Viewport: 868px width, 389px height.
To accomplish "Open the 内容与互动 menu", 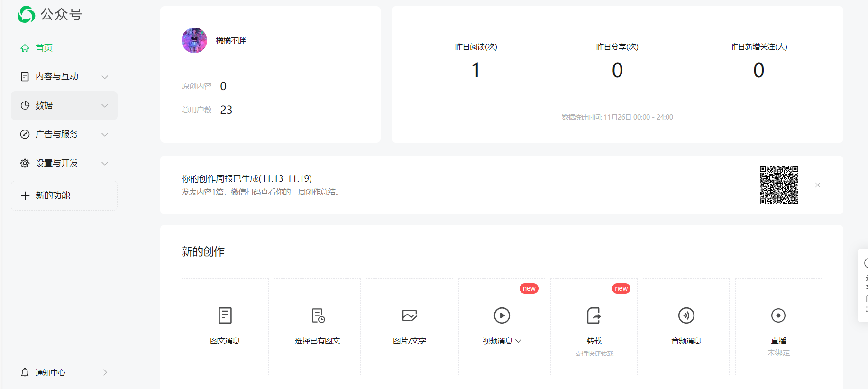I will click(64, 76).
